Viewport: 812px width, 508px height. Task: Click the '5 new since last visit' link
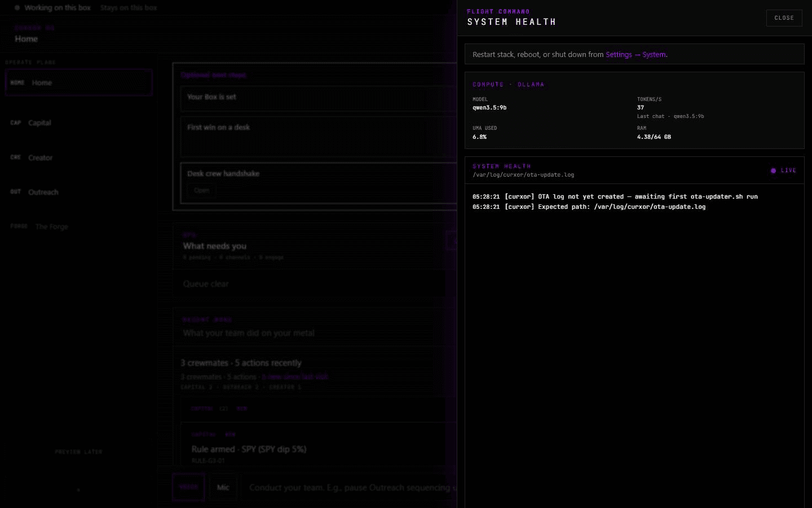(295, 376)
